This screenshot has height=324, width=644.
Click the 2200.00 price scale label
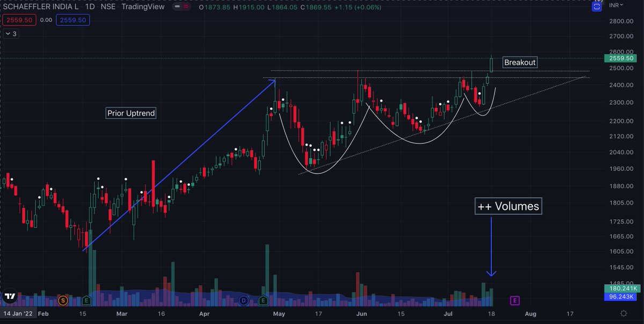coord(621,120)
